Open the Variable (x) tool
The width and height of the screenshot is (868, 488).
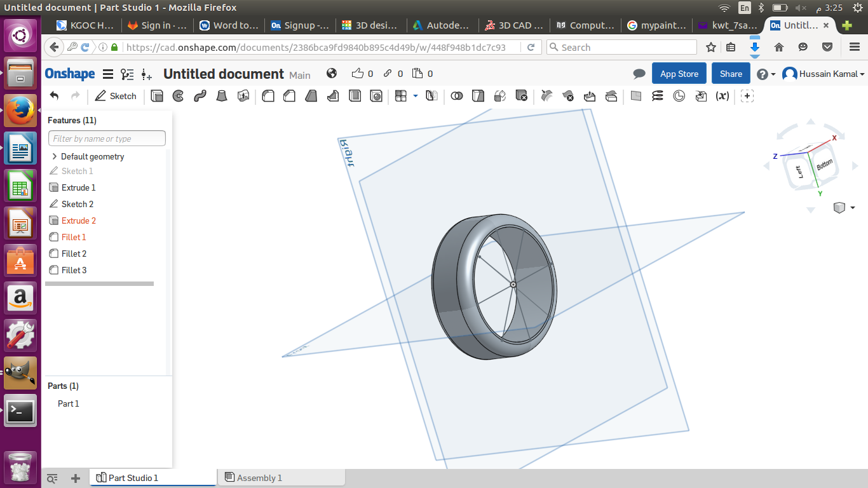click(722, 96)
